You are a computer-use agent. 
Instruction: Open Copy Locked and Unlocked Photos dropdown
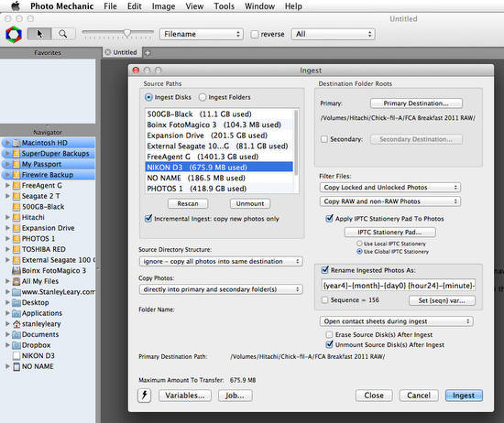pos(389,188)
